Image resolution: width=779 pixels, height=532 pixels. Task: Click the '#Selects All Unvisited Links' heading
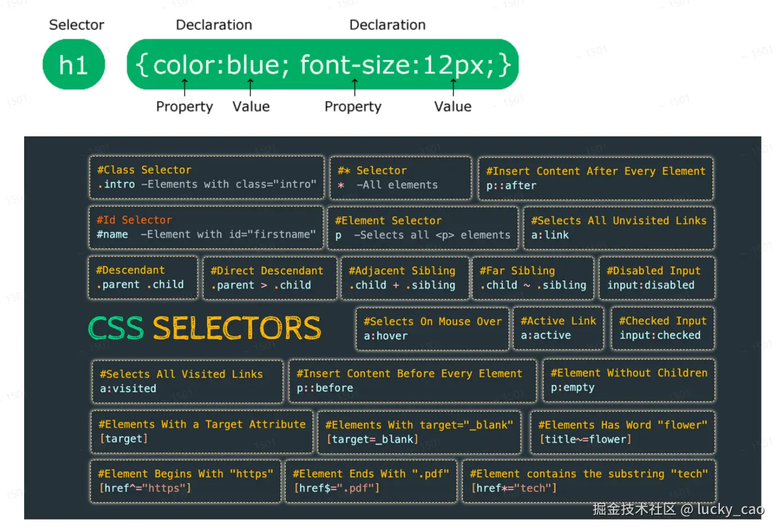619,221
